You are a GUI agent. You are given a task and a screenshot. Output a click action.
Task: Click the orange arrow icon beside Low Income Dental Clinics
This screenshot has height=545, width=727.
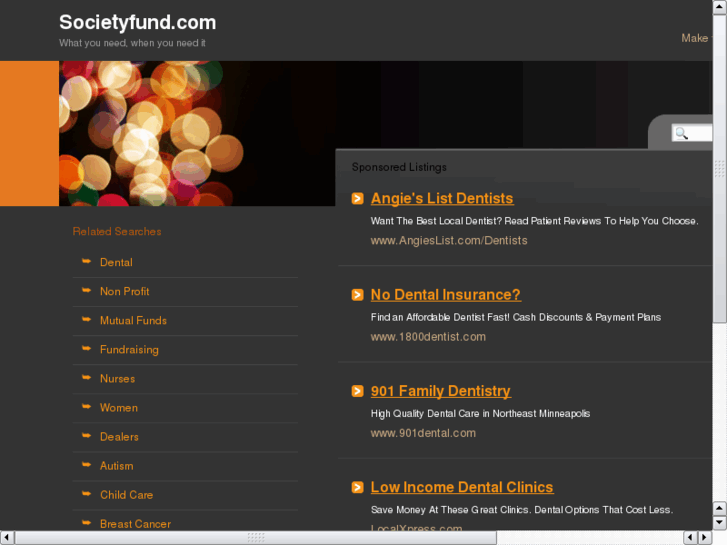click(x=357, y=487)
